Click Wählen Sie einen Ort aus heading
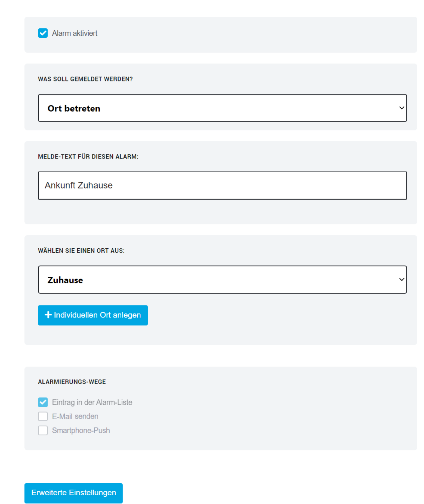 coord(81,251)
